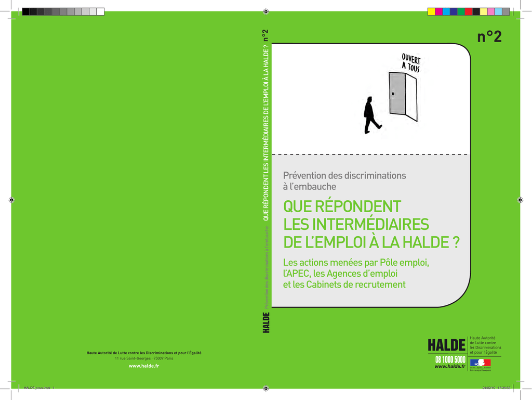The width and height of the screenshot is (532, 400).
Task: Open the black italic www.halde.fr link by the logo
Action: click(x=449, y=367)
